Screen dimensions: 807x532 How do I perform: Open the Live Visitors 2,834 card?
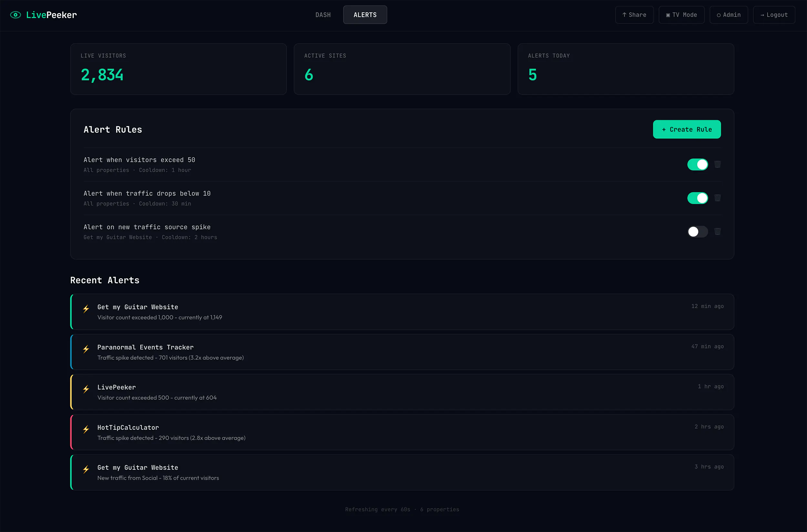[178, 69]
